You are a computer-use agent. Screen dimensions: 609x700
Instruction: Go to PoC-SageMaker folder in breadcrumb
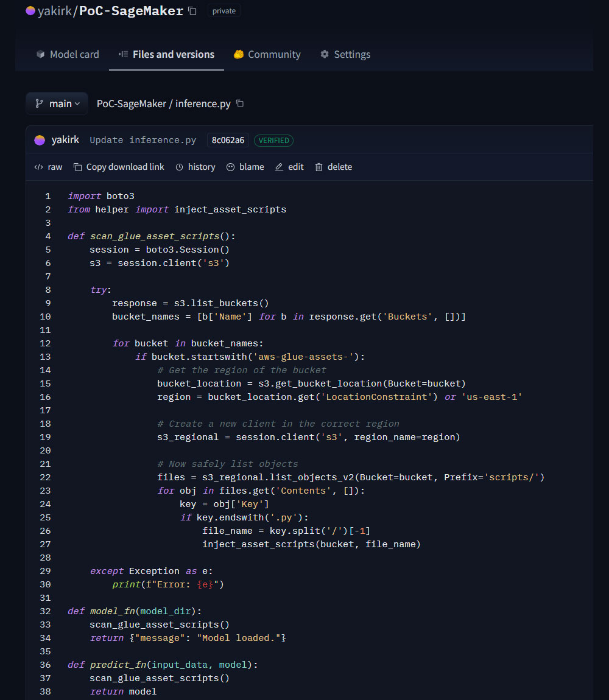pos(132,103)
